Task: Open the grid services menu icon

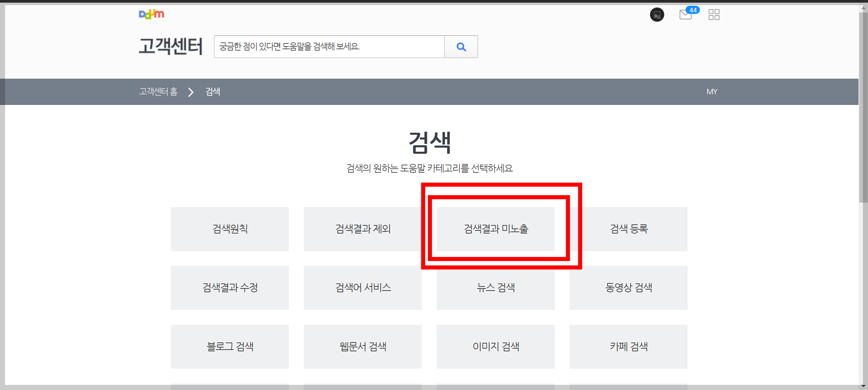Action: [x=714, y=15]
